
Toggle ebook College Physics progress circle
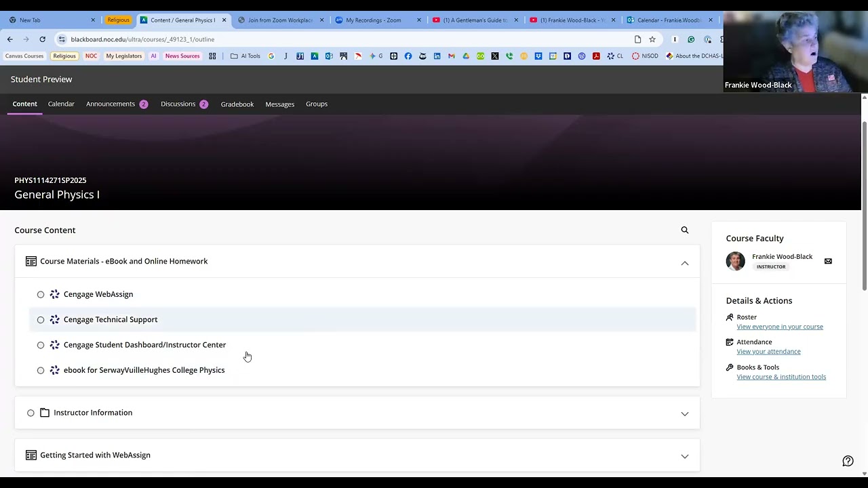41,371
